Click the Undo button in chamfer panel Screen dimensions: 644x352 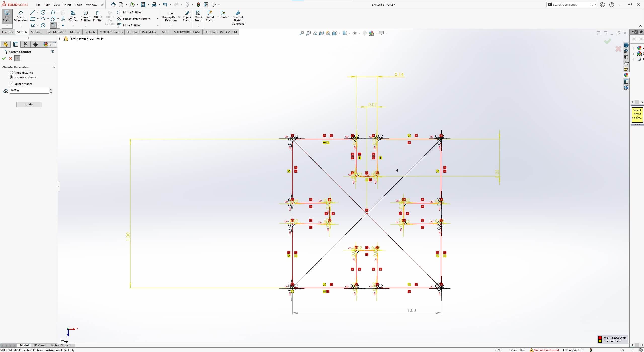pos(29,104)
